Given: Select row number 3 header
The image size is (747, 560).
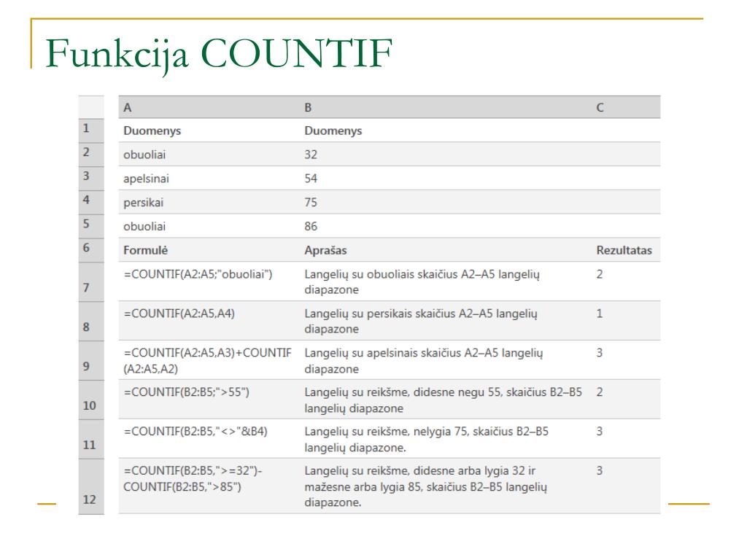Looking at the screenshot, I should [91, 179].
